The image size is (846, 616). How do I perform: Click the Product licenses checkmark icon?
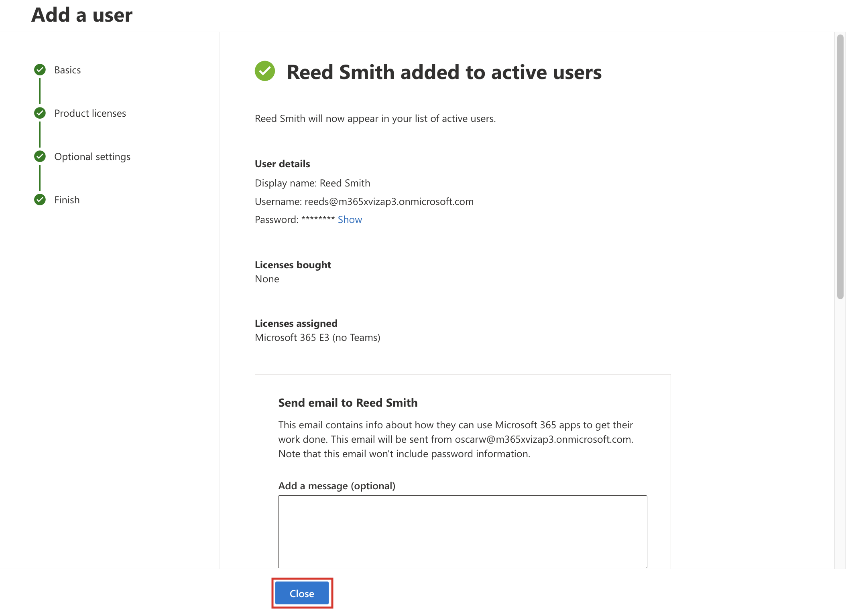point(40,113)
